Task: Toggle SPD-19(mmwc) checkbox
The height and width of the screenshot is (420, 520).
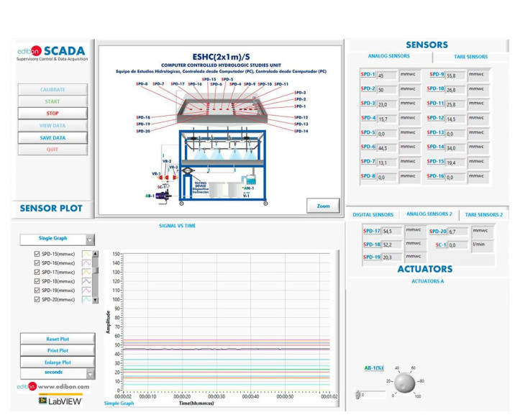Action: coord(37,291)
